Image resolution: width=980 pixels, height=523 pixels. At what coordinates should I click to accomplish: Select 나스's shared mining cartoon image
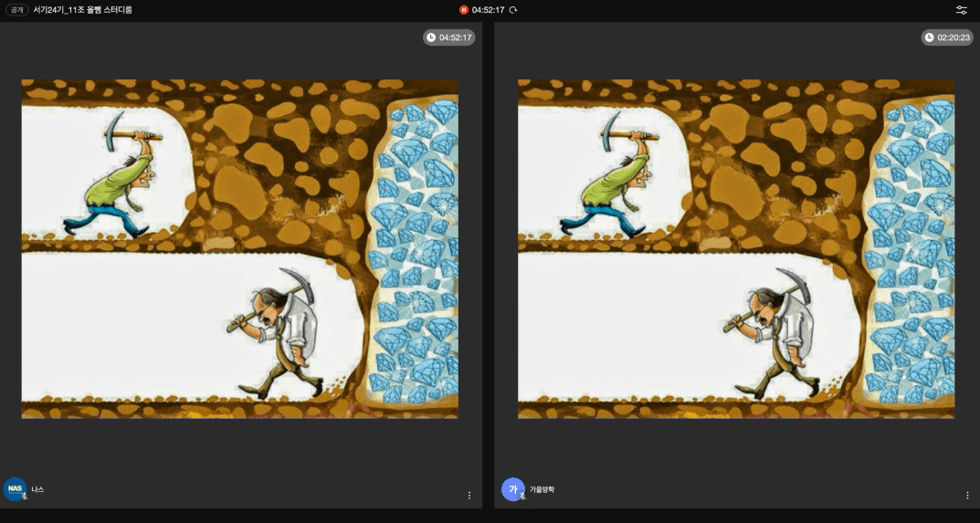[240, 248]
